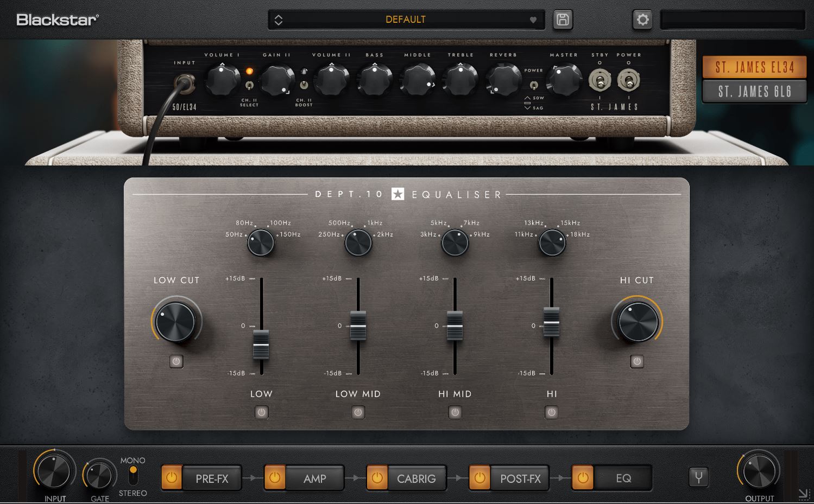
Task: Flip the CH. II SELECT switch
Action: pos(249,85)
